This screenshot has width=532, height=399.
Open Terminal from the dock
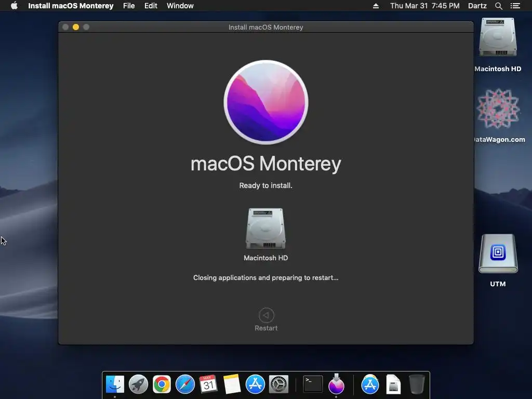(312, 384)
